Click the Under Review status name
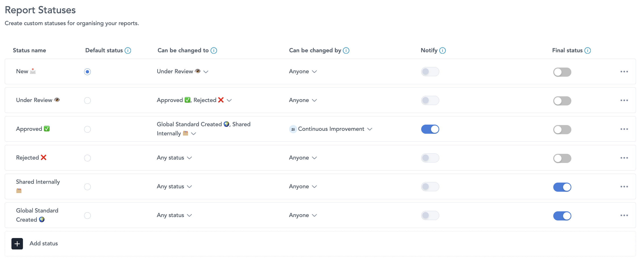The image size is (644, 262). pos(34,100)
